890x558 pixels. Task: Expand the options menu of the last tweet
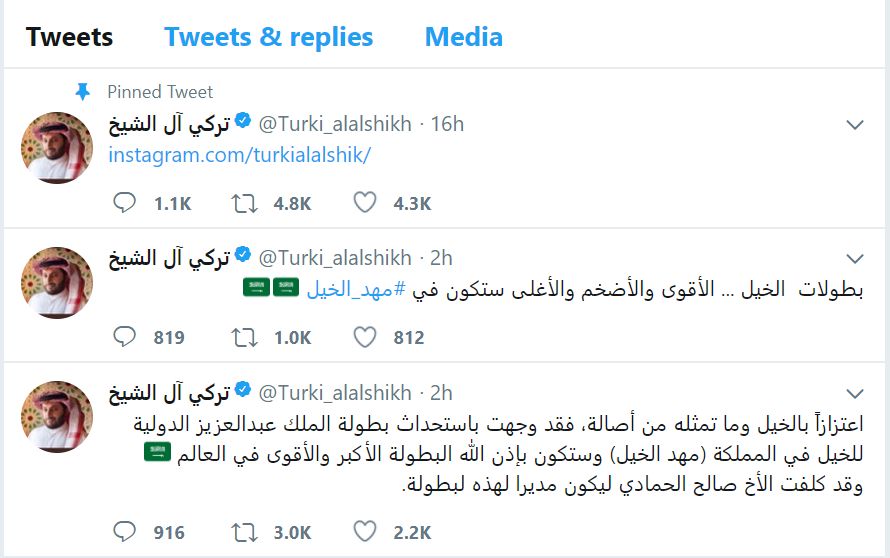(x=855, y=392)
